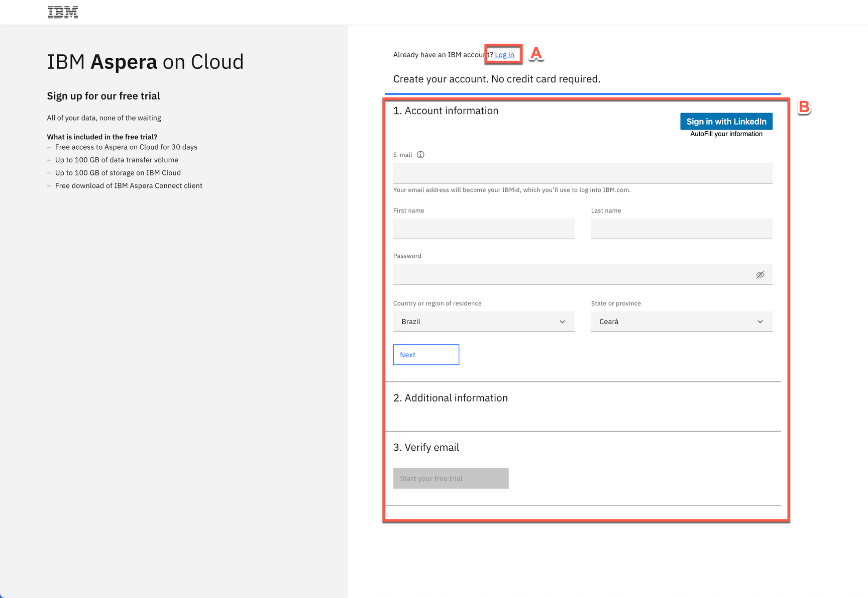Select the IBM Aspera on Cloud title
Screen dimensions: 868x598
pos(145,61)
